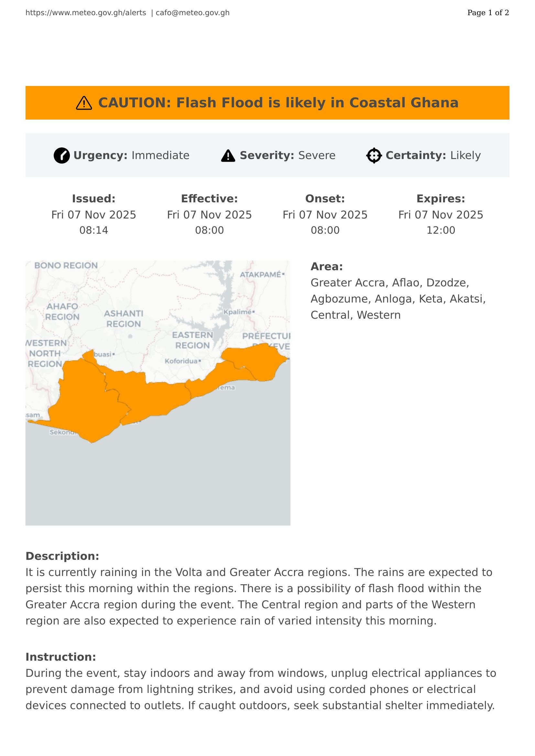This screenshot has width=535, height=756.
Task: Click the Area heading beside the map
Action: tap(326, 266)
